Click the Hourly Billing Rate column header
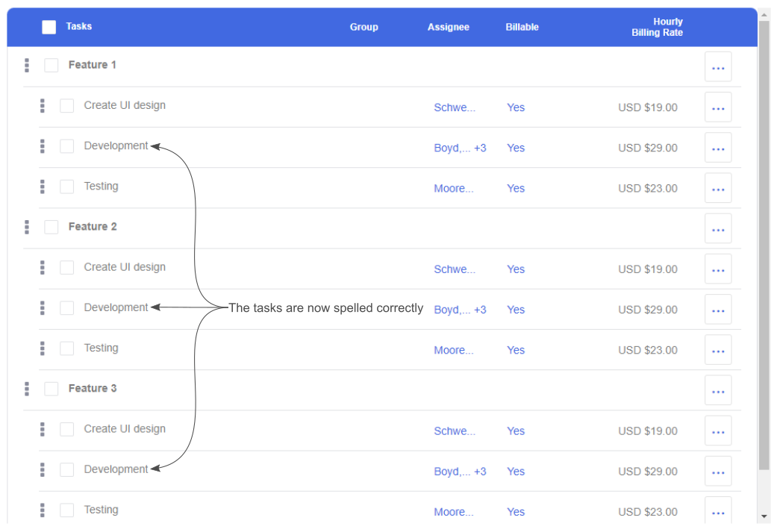The height and width of the screenshot is (532, 777). point(657,28)
